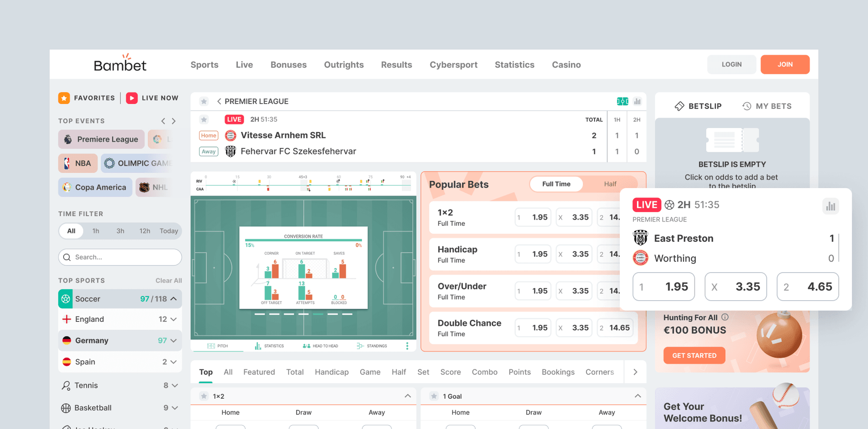This screenshot has height=429, width=868.
Task: Open stats icon in live match card
Action: pos(830,206)
